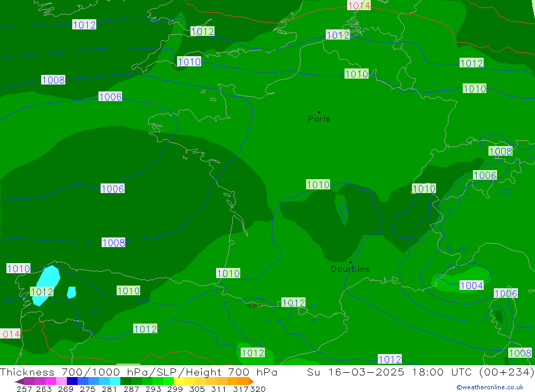Click the legend value 320
Screen dimensions: 535x392
point(258,389)
